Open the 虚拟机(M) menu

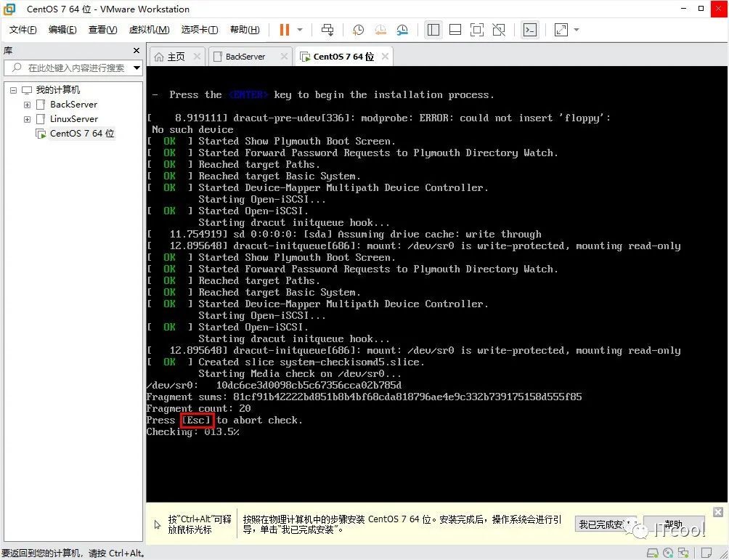pyautogui.click(x=149, y=30)
